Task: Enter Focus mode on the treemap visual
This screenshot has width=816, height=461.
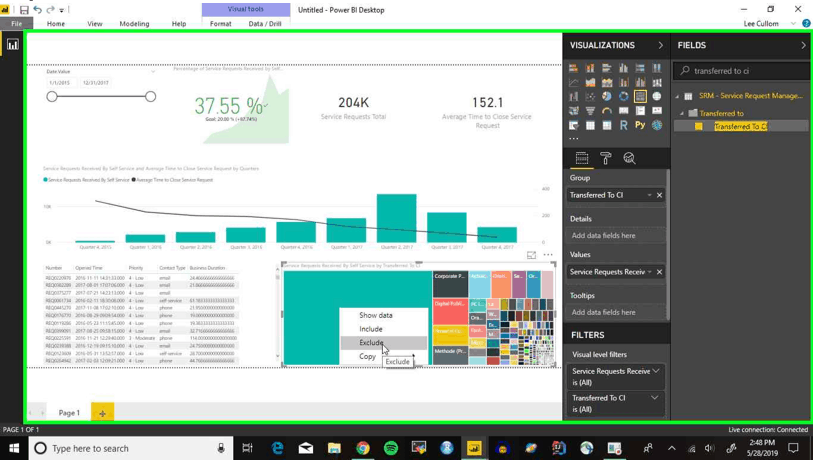Action: (531, 255)
